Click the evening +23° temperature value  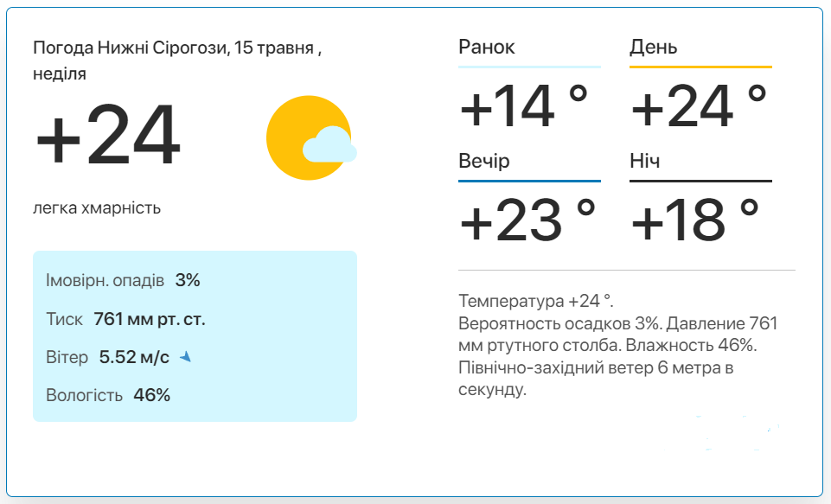click(527, 220)
